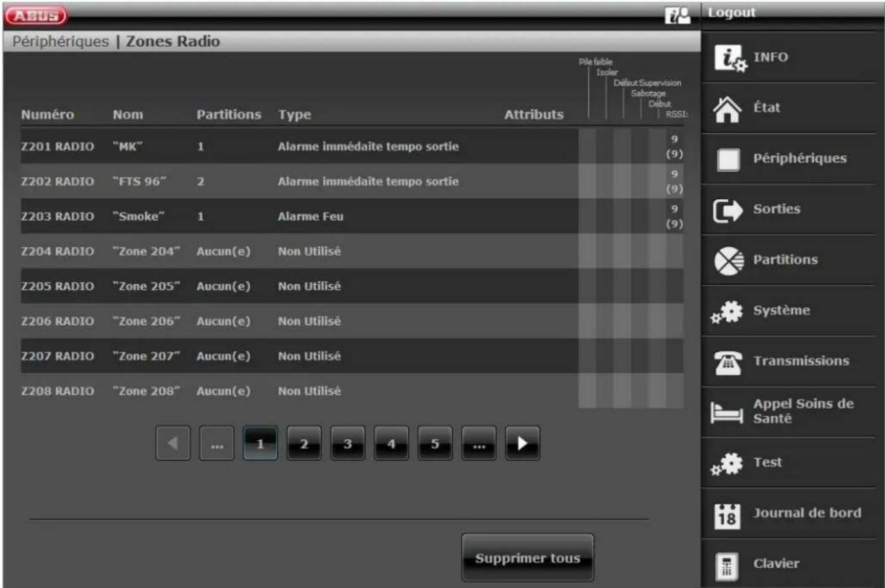
Task: Click Logout in the top bar
Action: (x=731, y=13)
